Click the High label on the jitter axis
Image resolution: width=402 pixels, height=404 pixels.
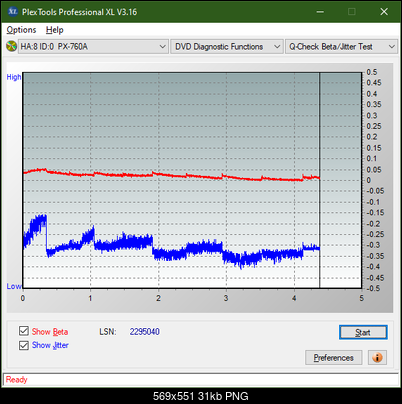click(14, 77)
